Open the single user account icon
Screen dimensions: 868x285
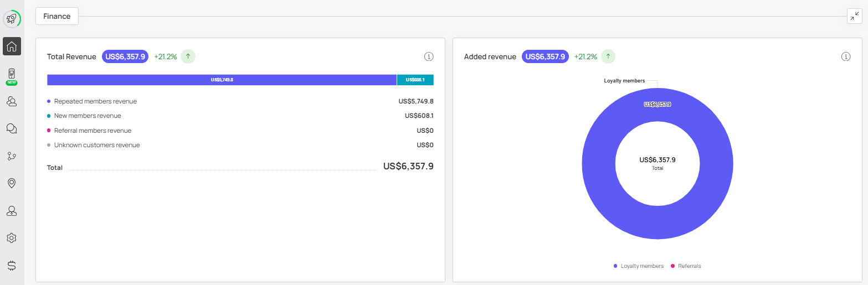12,211
